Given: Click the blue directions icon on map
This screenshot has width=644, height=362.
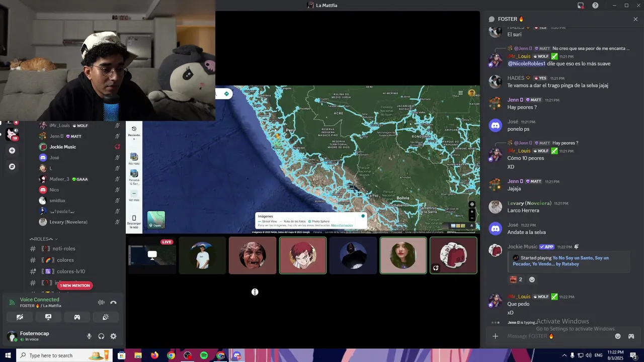Looking at the screenshot, I should (x=226, y=94).
